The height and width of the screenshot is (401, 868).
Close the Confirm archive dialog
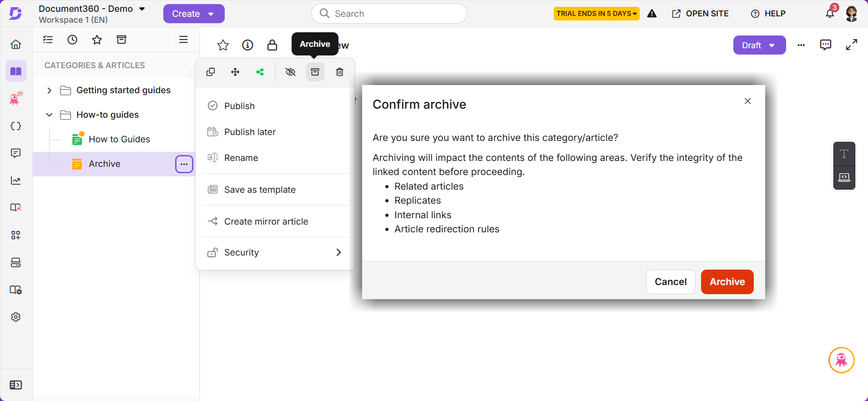point(747,101)
